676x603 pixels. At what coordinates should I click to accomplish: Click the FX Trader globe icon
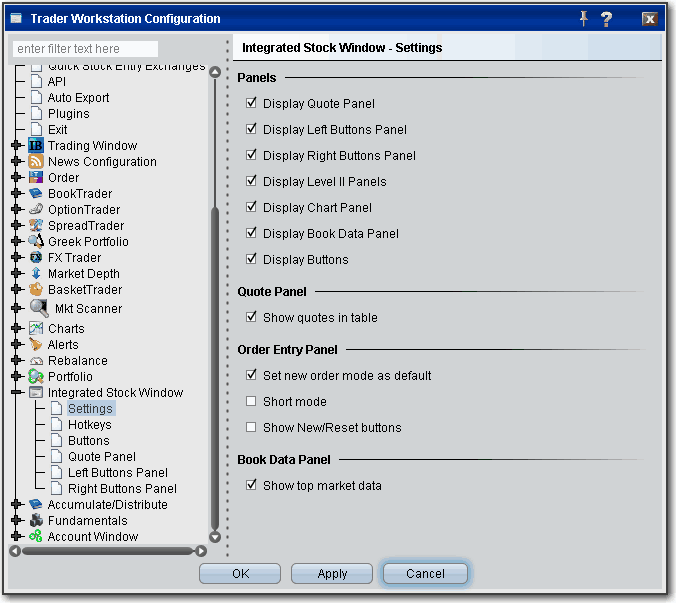coord(36,257)
